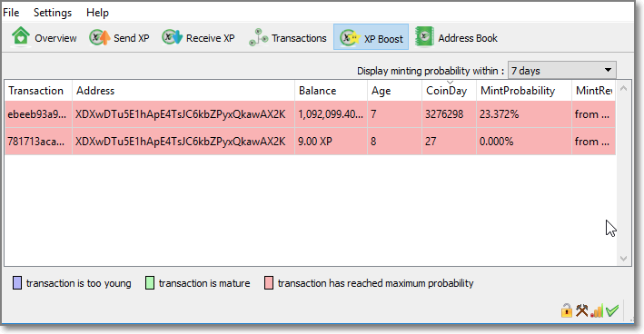644x334 pixels.
Task: Open the Receive XP icon
Action: tap(172, 37)
